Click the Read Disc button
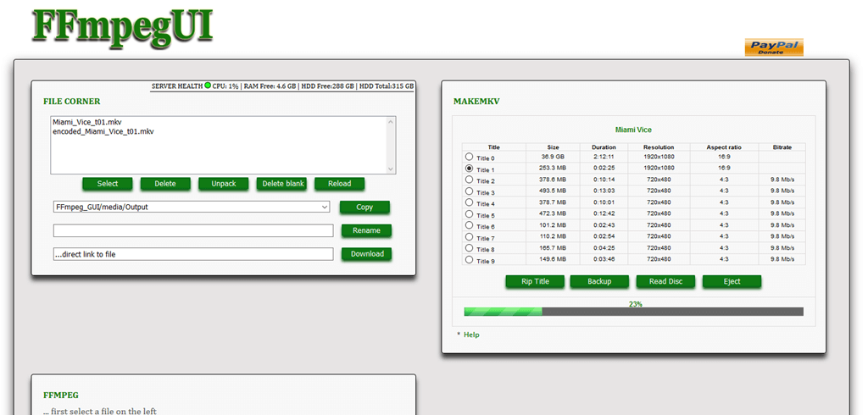Image resolution: width=868 pixels, height=415 pixels. coord(666,282)
